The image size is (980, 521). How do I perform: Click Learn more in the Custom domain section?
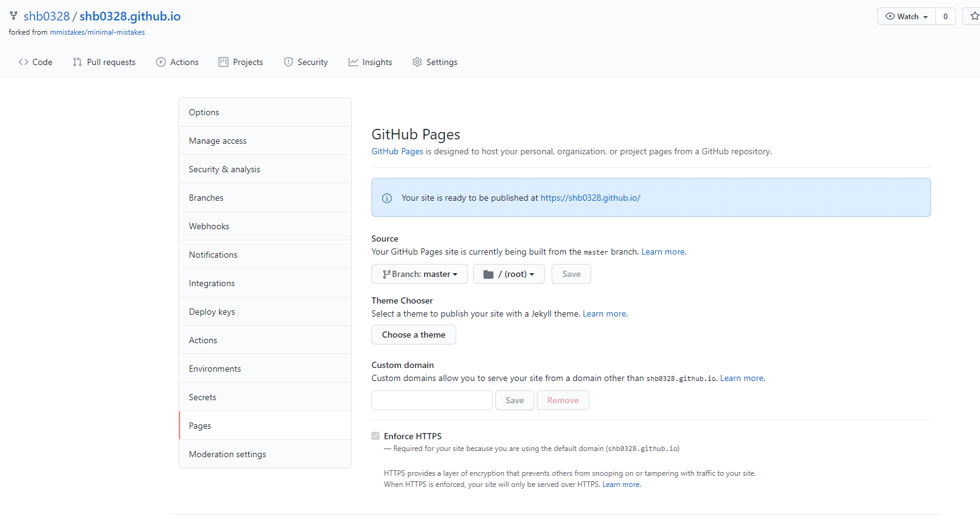click(x=742, y=378)
